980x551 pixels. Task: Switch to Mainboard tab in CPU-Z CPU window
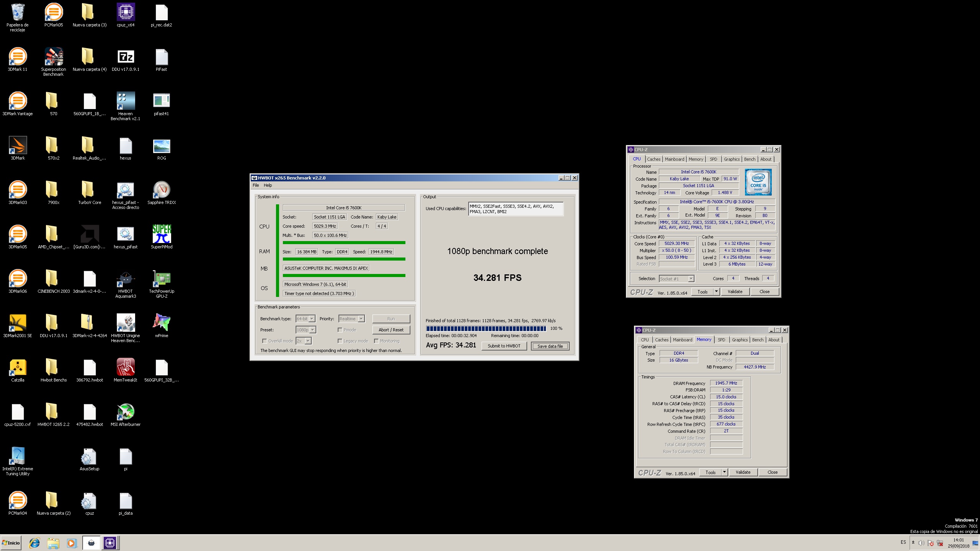[674, 159]
